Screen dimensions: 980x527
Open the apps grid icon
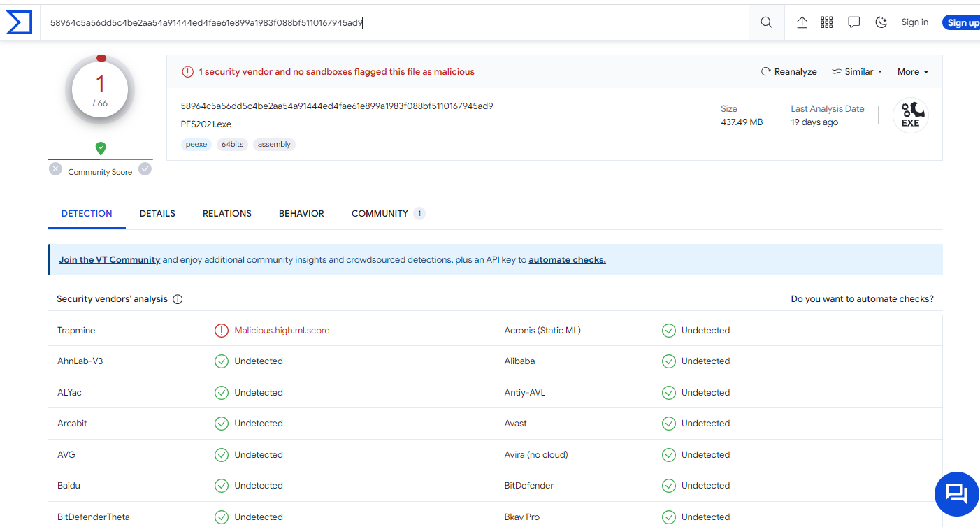point(827,22)
